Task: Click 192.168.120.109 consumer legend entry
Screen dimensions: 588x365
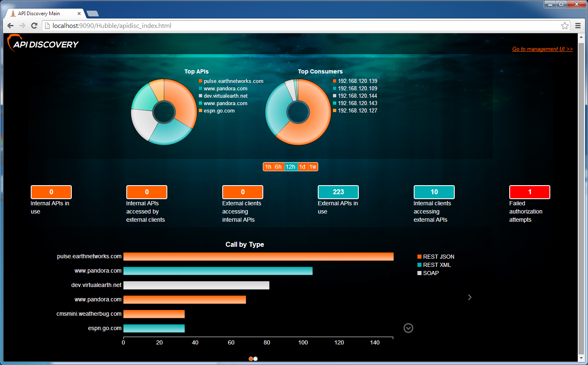Action: [355, 89]
